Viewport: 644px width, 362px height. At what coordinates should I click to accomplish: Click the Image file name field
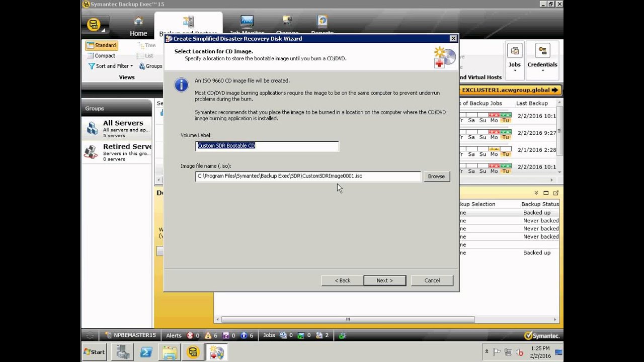[x=308, y=176]
